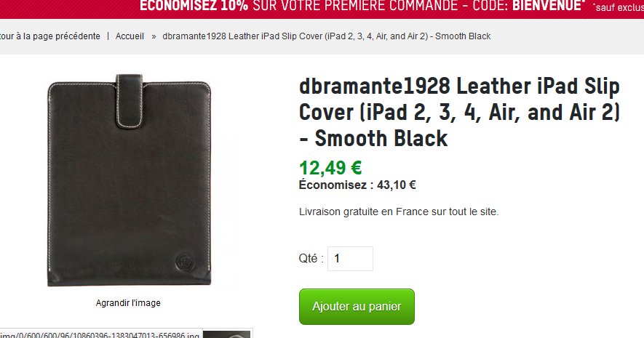Click the BIENVENUE promo code text

pyautogui.click(x=548, y=6)
